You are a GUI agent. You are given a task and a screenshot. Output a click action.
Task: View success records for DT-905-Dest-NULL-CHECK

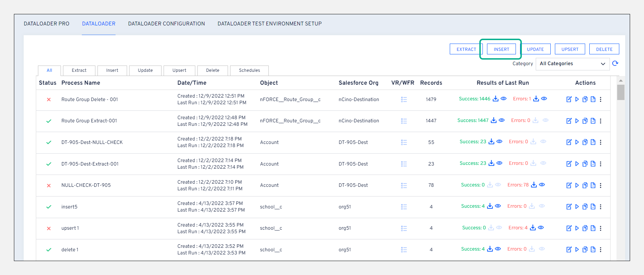pos(500,142)
